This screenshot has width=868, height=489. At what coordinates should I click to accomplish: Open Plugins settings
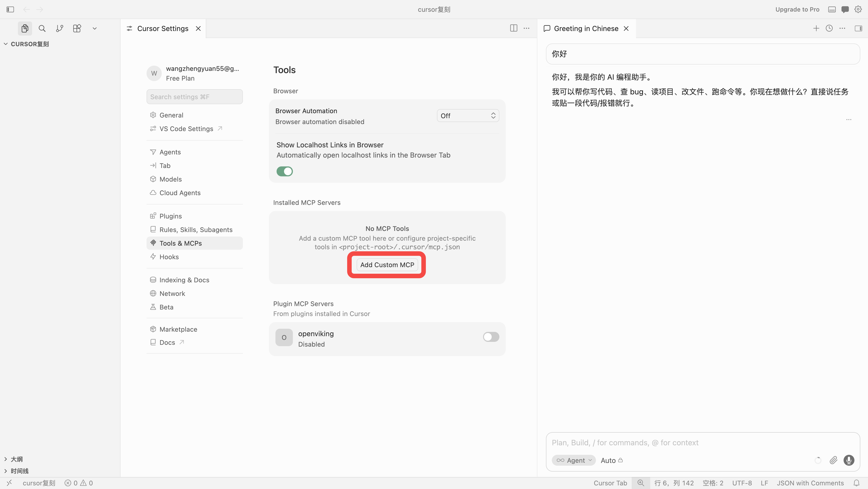point(194,216)
